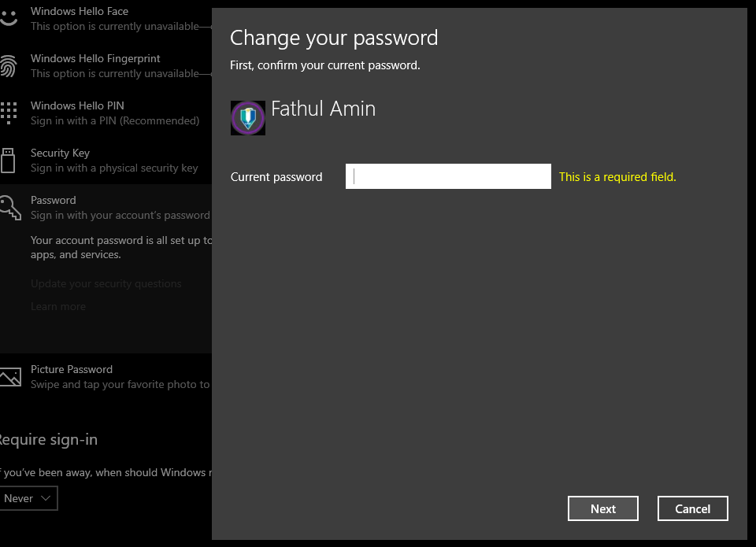The width and height of the screenshot is (756, 547).
Task: Click the 'Current password' label
Action: 276,177
